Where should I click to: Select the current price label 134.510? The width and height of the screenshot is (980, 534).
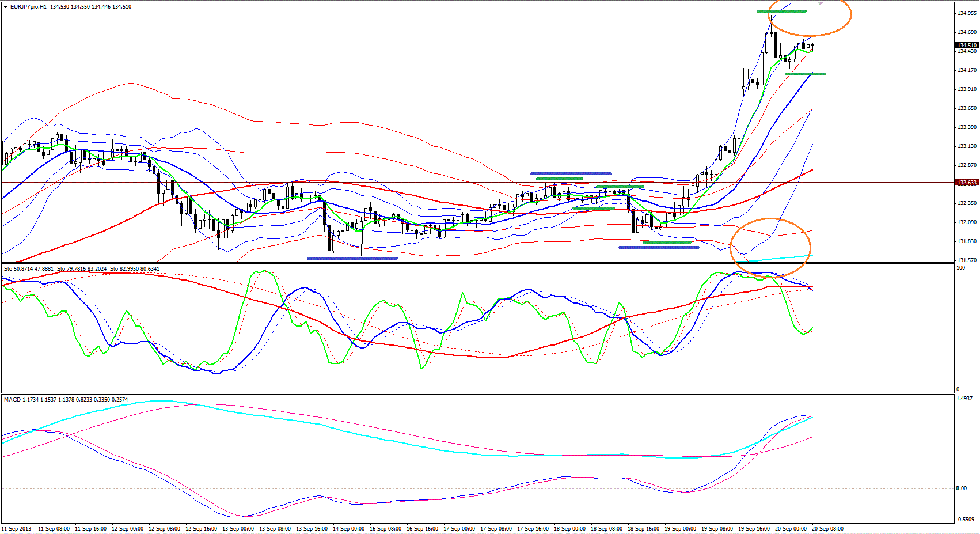pos(967,46)
